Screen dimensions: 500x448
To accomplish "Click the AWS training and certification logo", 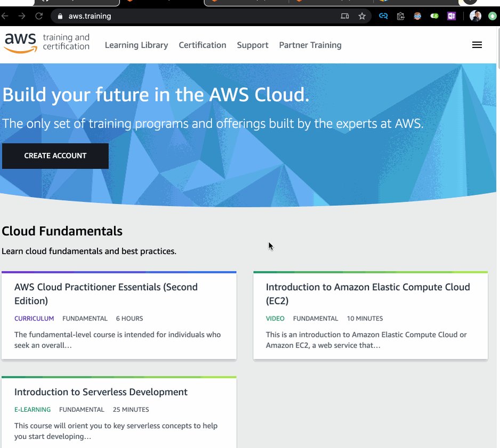I will [47, 43].
